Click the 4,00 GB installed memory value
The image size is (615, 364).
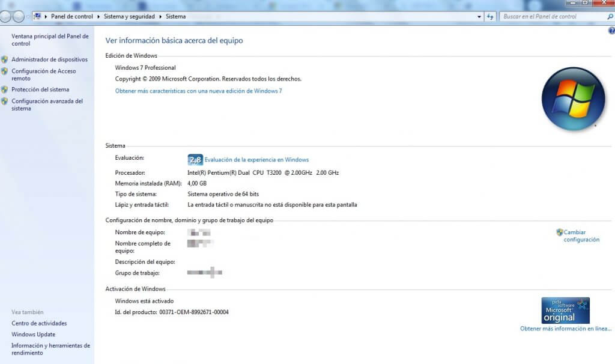pos(197,183)
